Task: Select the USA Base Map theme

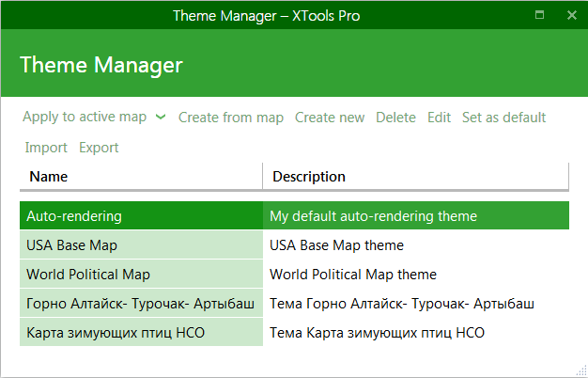Action: click(142, 245)
